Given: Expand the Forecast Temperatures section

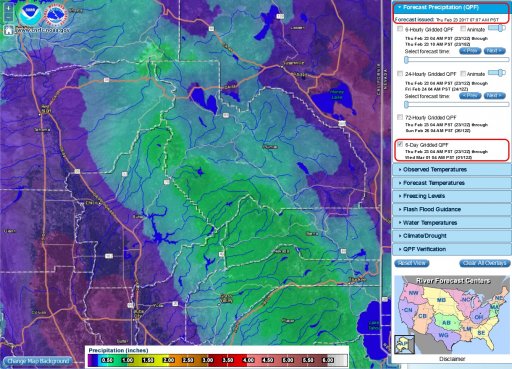Looking at the screenshot, I should click(452, 183).
